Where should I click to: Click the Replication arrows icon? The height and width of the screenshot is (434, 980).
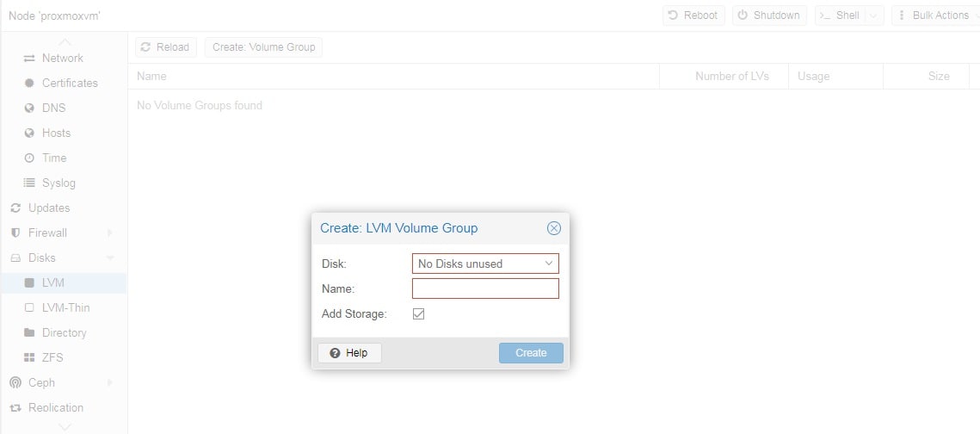15,407
